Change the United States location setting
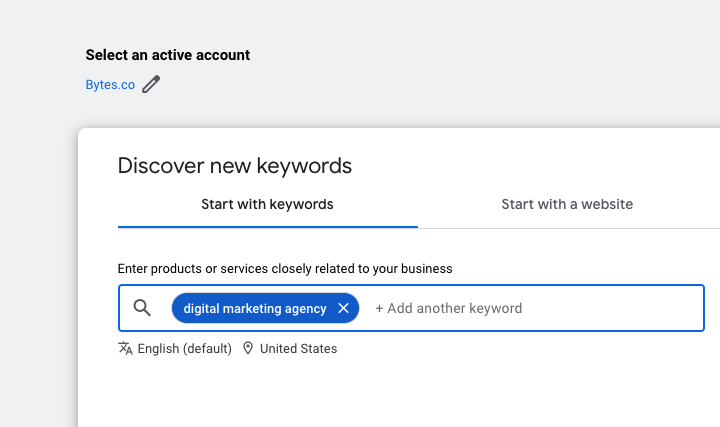The width and height of the screenshot is (720, 427). click(298, 349)
